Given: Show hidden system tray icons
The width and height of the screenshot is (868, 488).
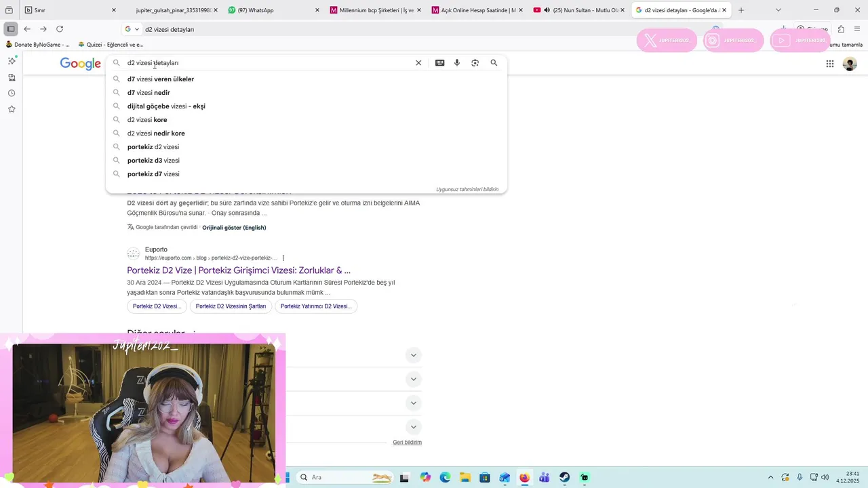Looking at the screenshot, I should pyautogui.click(x=770, y=477).
